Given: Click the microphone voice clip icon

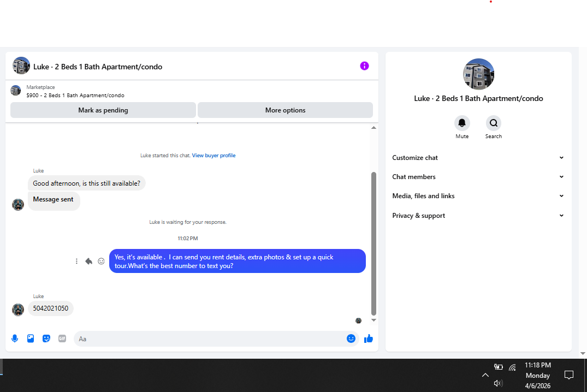Looking at the screenshot, I should [15, 339].
